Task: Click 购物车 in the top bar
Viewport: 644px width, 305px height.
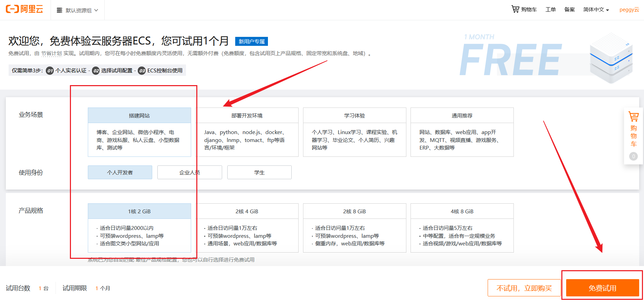Action: pos(529,10)
